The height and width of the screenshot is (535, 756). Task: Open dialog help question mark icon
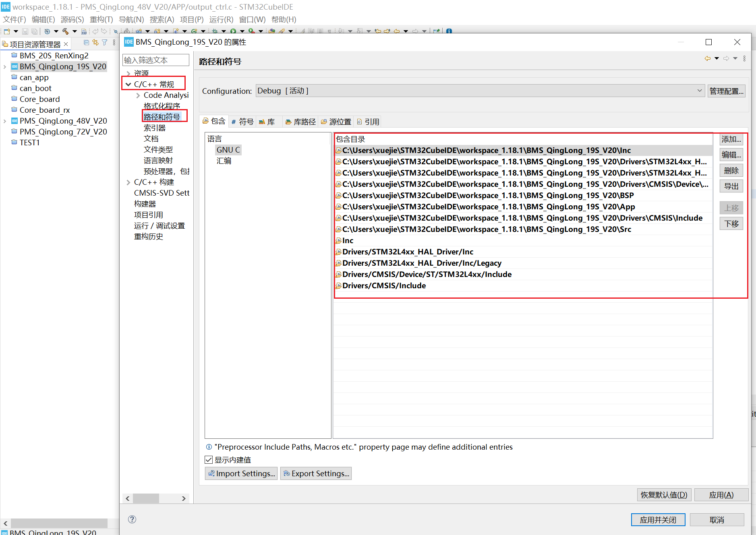tap(132, 519)
